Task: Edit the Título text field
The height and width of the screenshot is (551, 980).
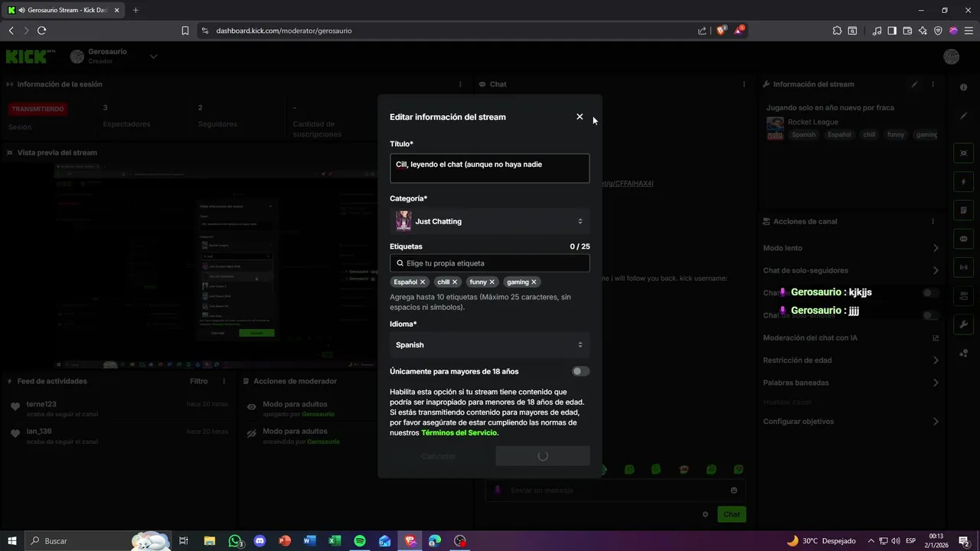Action: click(x=489, y=168)
